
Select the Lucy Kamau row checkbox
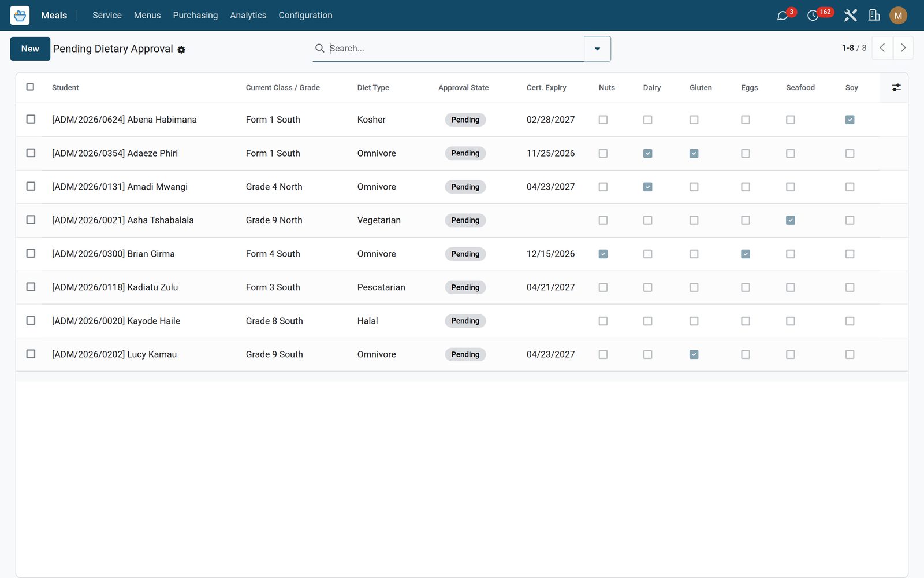click(31, 354)
